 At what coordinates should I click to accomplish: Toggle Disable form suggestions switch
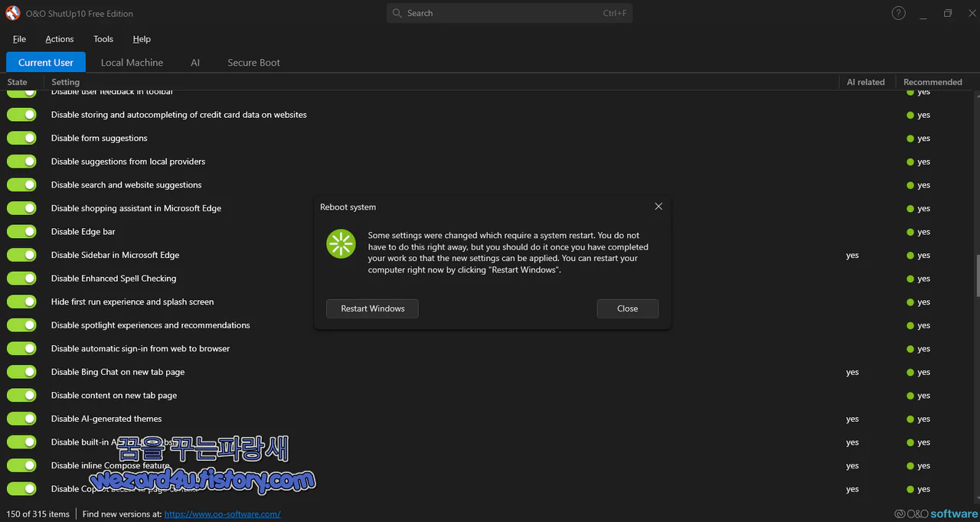coord(21,138)
